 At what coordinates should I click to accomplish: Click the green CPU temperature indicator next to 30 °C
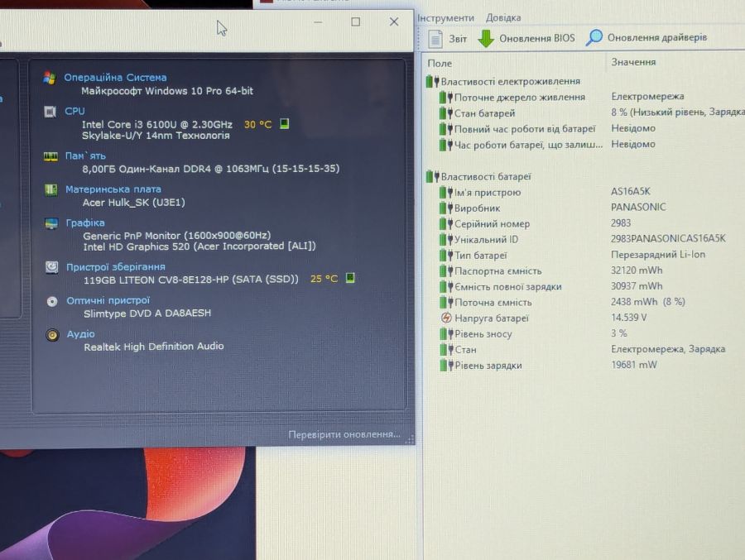(284, 124)
